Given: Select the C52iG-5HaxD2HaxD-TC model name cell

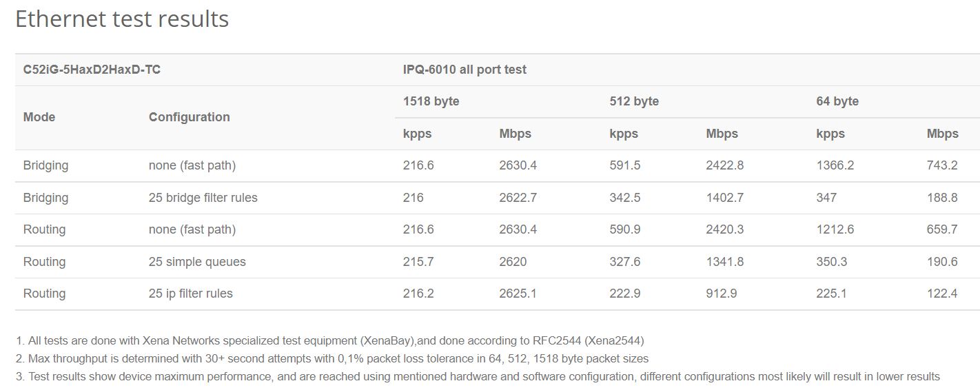Looking at the screenshot, I should [x=92, y=70].
